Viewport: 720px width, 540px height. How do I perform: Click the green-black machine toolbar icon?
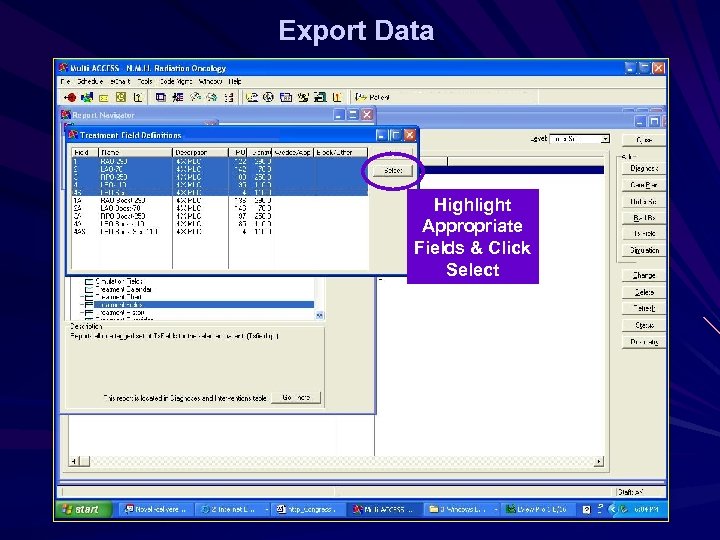coord(320,97)
